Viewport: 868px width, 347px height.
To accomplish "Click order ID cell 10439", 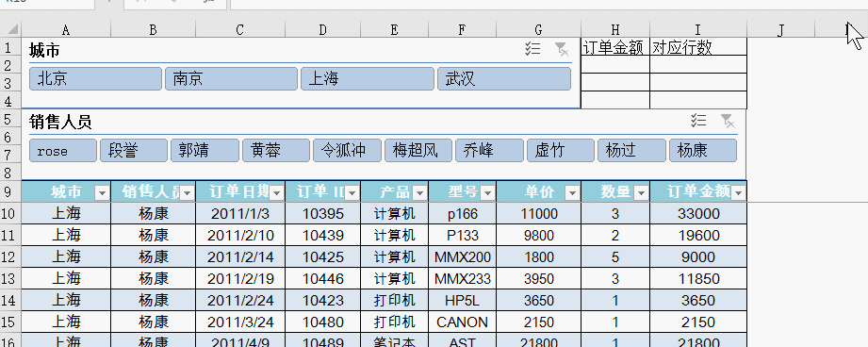I will 322,235.
